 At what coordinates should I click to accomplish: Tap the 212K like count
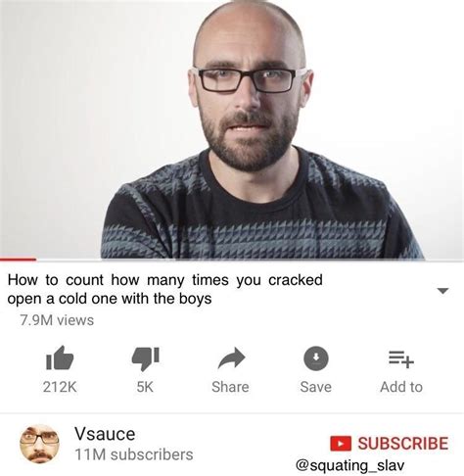click(x=60, y=387)
